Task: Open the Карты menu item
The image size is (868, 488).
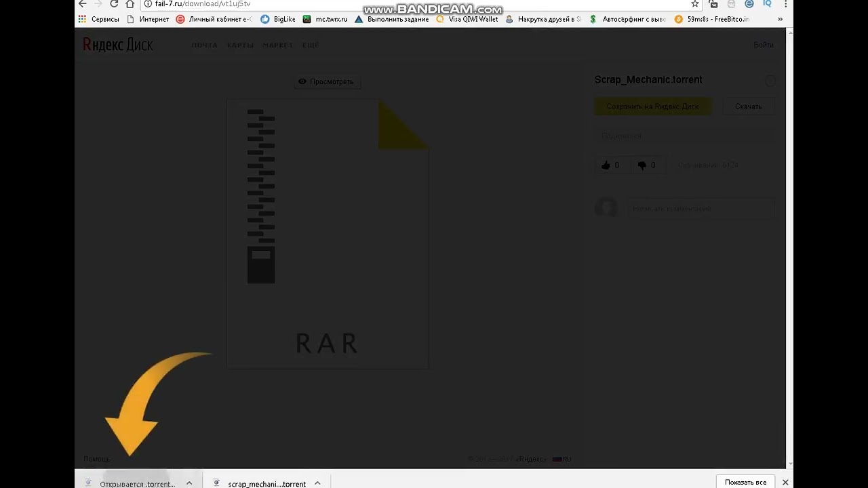Action: (240, 45)
